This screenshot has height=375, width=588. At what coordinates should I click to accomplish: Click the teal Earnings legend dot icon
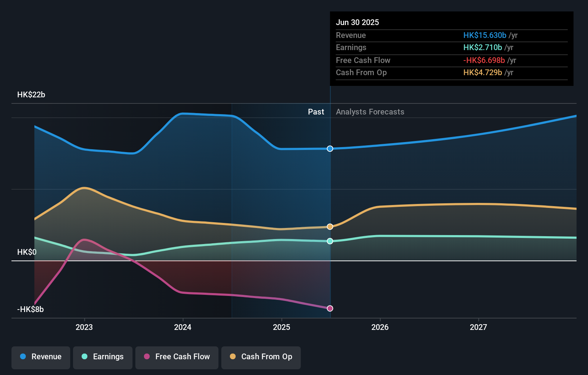point(85,356)
